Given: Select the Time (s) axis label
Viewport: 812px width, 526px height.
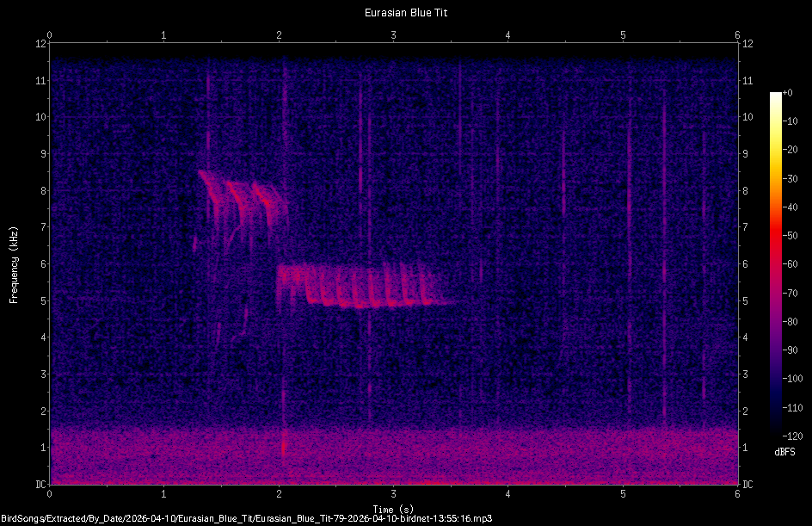Looking at the screenshot, I should [x=394, y=508].
